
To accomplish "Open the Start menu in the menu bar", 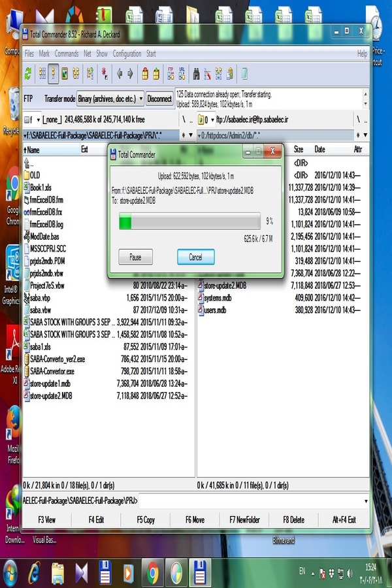I will click(151, 54).
